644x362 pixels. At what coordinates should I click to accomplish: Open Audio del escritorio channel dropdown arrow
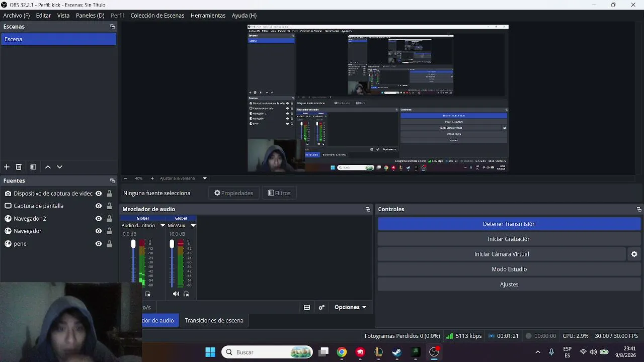(x=163, y=226)
